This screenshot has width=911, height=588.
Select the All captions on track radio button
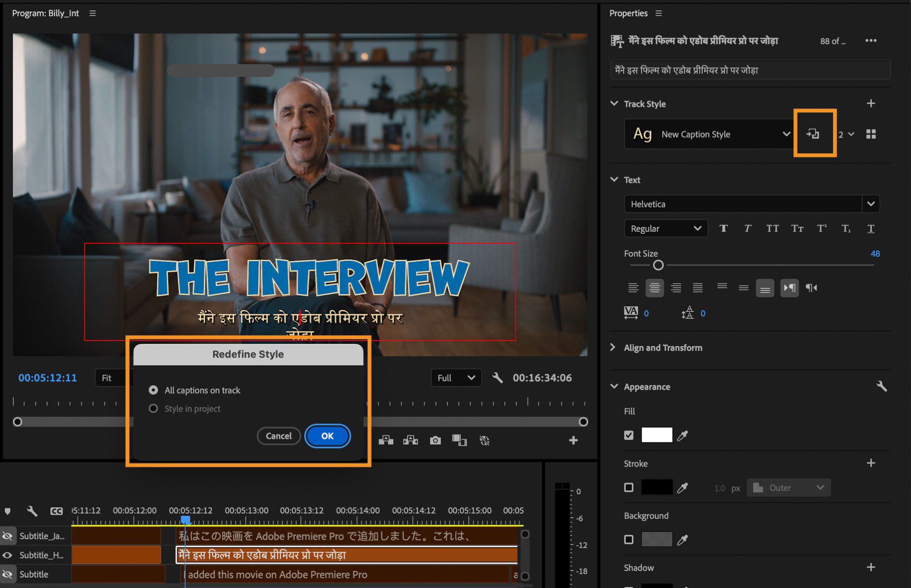point(153,390)
